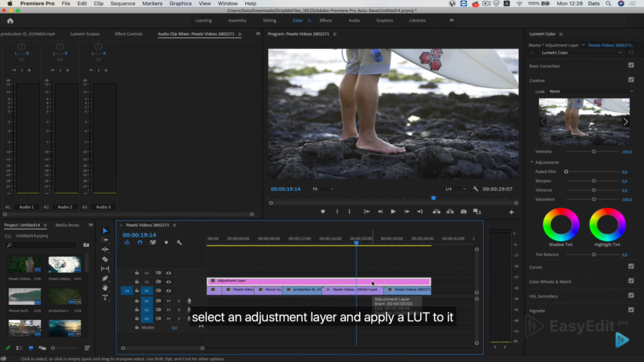Select the Hand tool
Image resolution: width=644 pixels, height=362 pixels.
(x=105, y=288)
